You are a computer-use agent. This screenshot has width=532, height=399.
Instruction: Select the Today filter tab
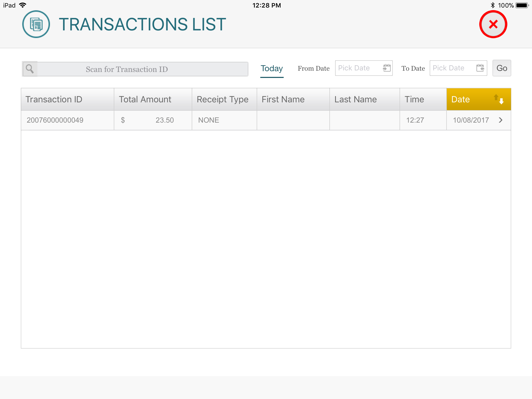click(x=271, y=68)
